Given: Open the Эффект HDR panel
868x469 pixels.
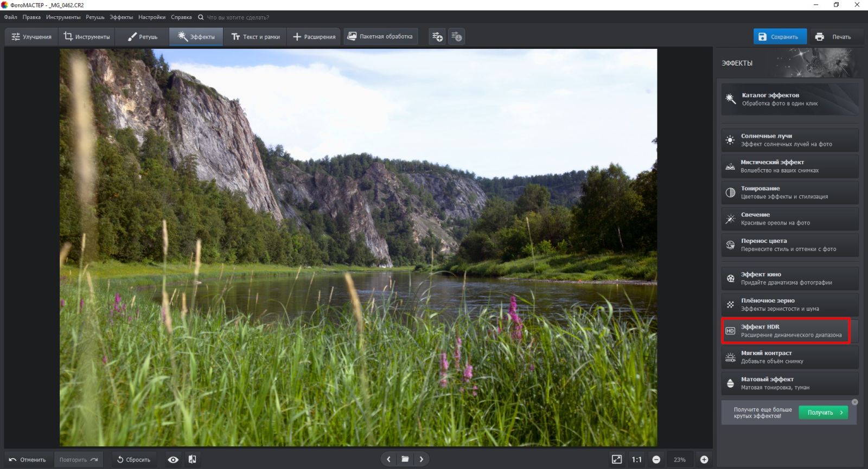Looking at the screenshot, I should pyautogui.click(x=786, y=331).
